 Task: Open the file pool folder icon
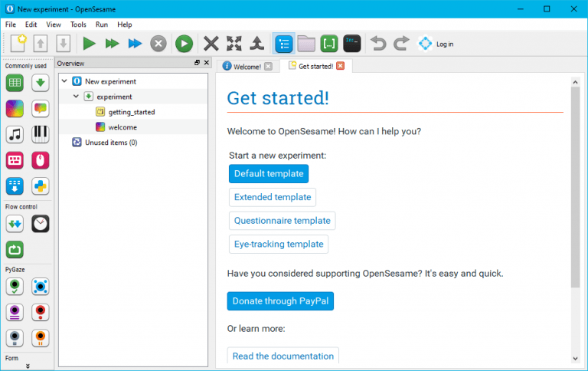click(306, 44)
